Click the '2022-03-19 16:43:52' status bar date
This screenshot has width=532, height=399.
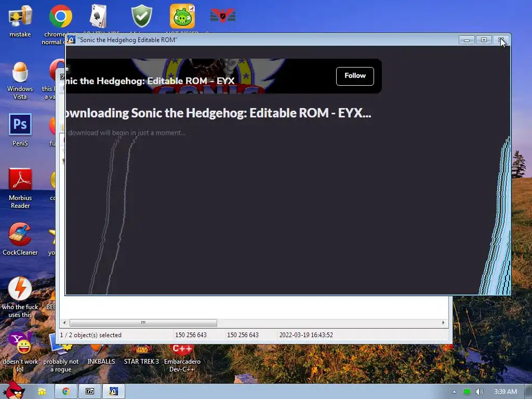click(306, 335)
